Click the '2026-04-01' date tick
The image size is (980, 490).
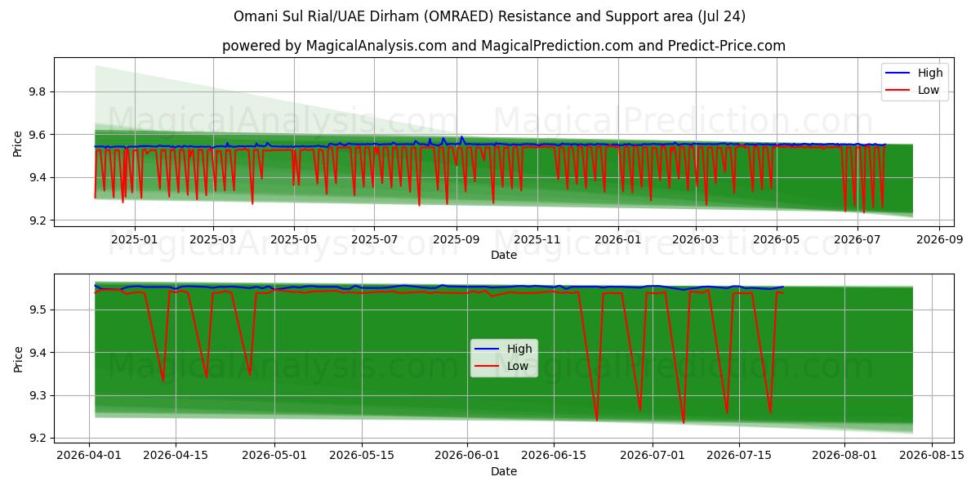coord(89,456)
